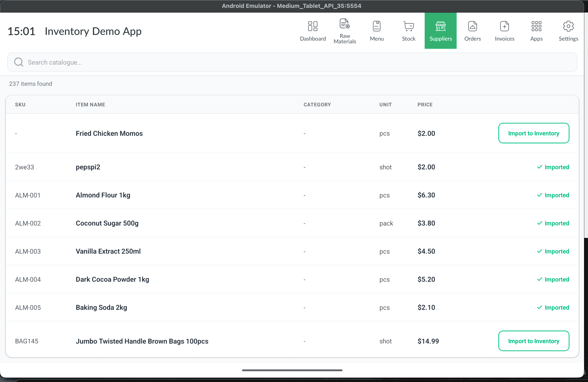The width and height of the screenshot is (588, 382).
Task: Click the 15:01 clock display
Action: point(21,31)
